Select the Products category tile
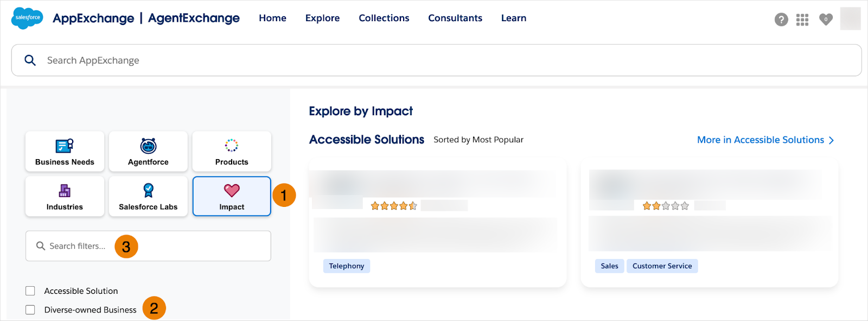 232,152
